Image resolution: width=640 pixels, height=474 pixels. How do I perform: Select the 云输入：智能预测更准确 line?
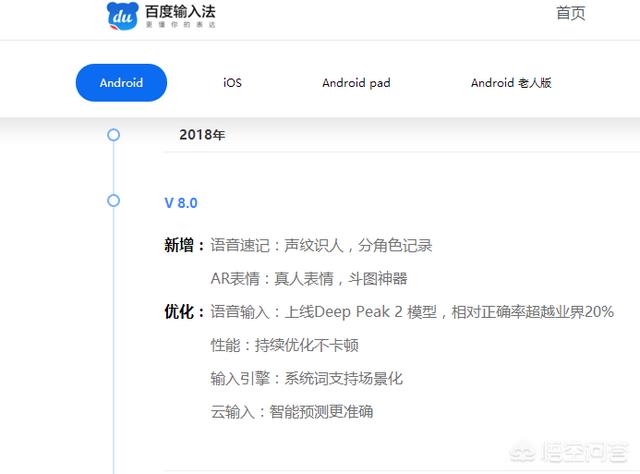tap(292, 412)
